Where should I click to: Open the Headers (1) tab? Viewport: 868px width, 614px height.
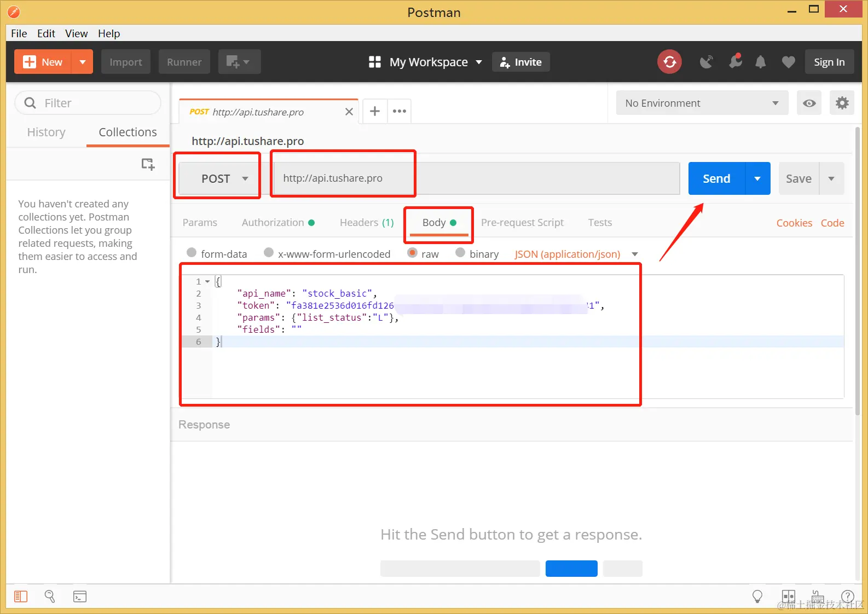pos(367,222)
